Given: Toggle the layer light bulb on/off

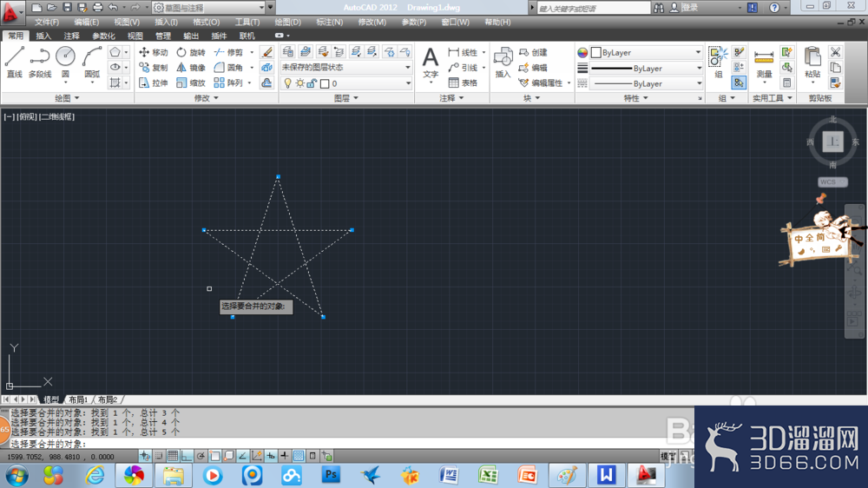Looking at the screenshot, I should click(287, 83).
